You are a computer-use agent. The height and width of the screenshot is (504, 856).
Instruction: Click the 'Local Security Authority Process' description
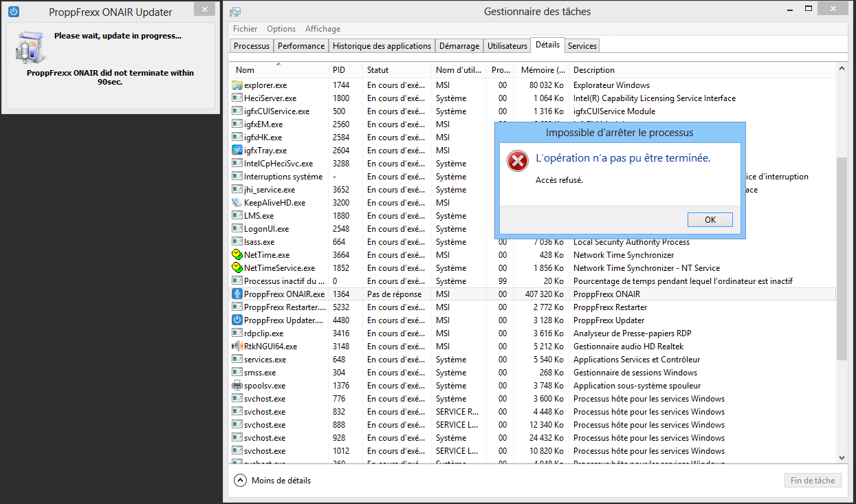(x=631, y=242)
